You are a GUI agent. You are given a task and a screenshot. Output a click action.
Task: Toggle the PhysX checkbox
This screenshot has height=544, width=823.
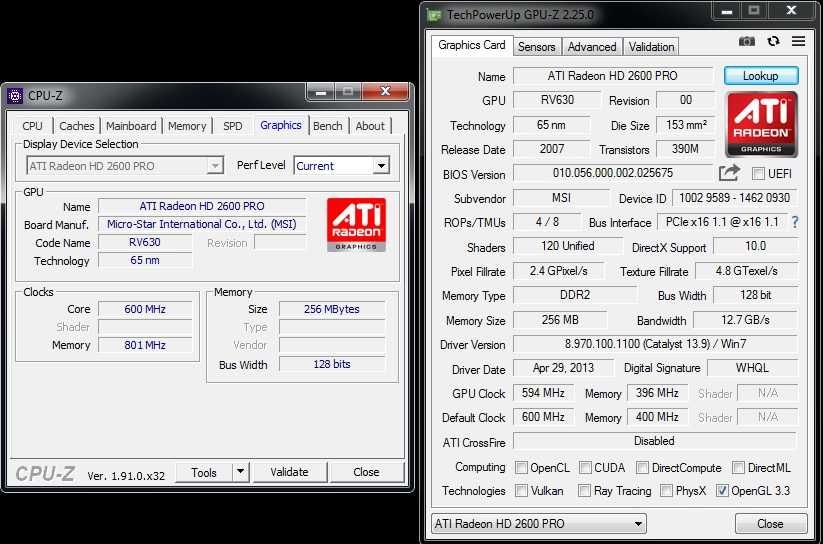pyautogui.click(x=666, y=490)
